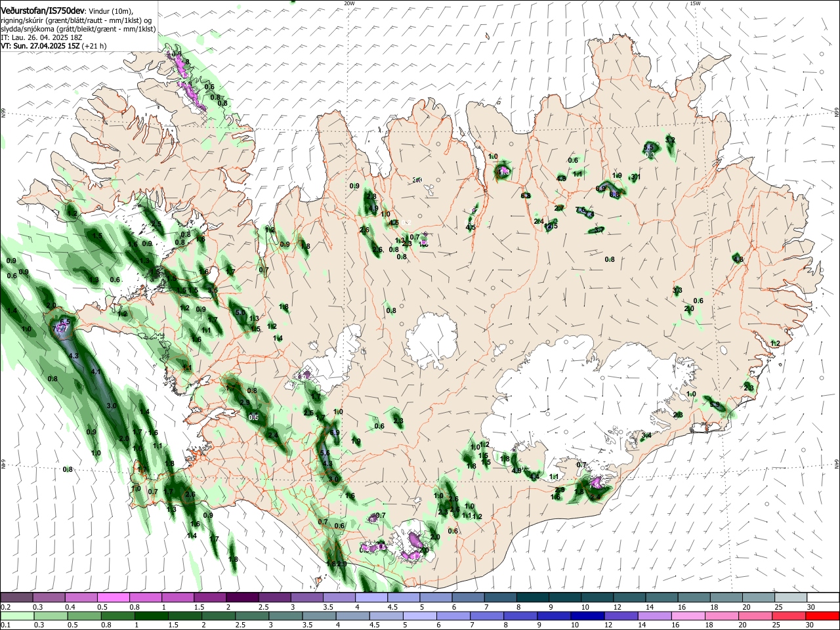840x630 pixels.
Task: Click the 'rigning/skúrir' legend description line
Action: coord(76,20)
